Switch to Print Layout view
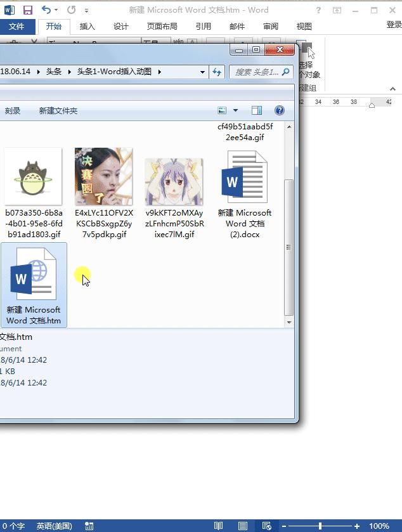The width and height of the screenshot is (402, 532). [x=243, y=526]
